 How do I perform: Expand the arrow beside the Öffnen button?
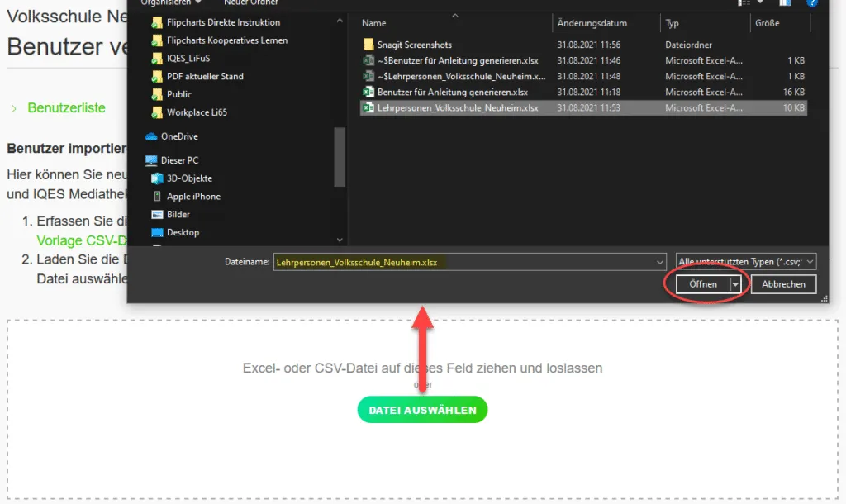(734, 284)
